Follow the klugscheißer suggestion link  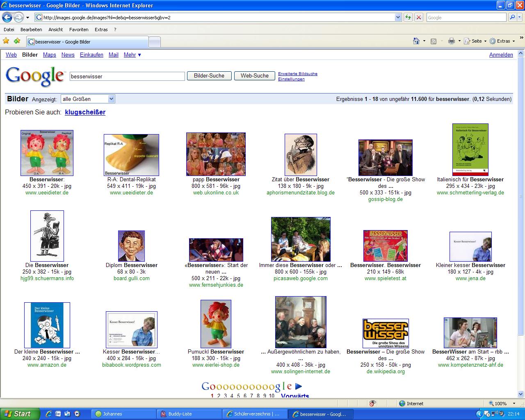pyautogui.click(x=85, y=112)
